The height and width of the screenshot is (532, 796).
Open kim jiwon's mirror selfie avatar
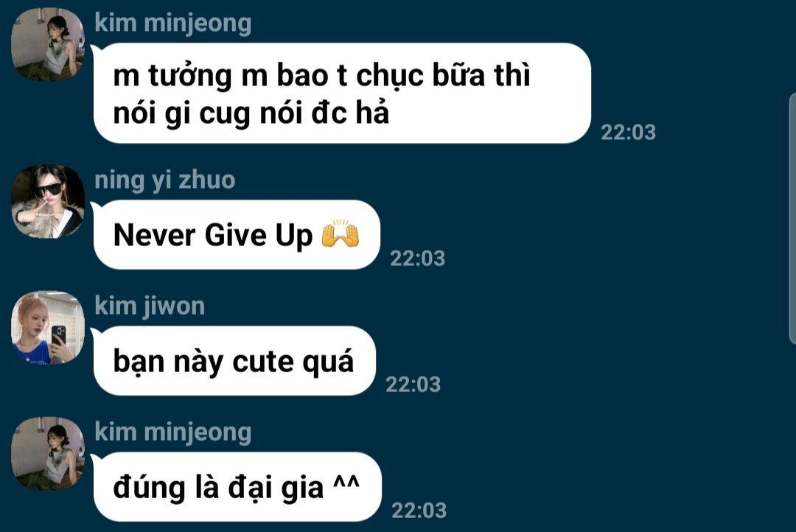48,327
